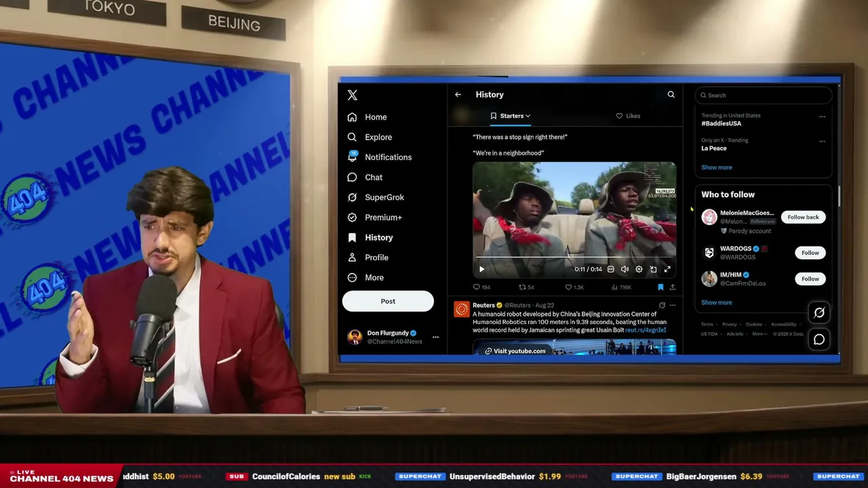This screenshot has width=868, height=488.
Task: Follow the IM/HIM account
Action: [x=810, y=279]
